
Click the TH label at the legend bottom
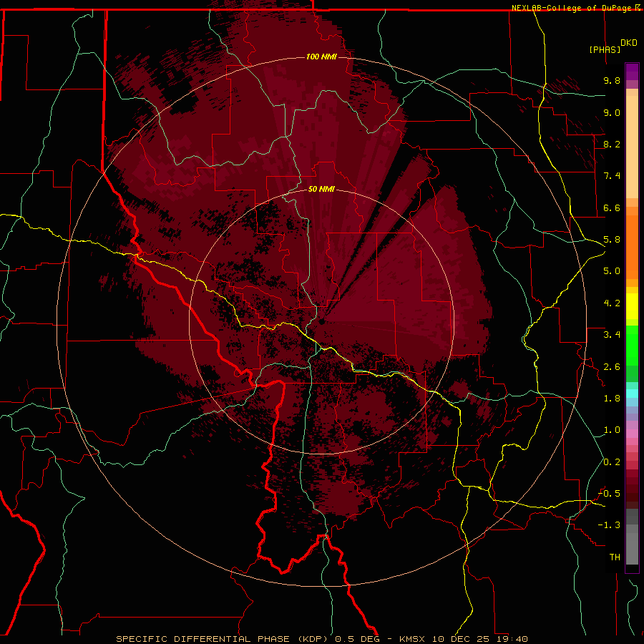coord(615,557)
